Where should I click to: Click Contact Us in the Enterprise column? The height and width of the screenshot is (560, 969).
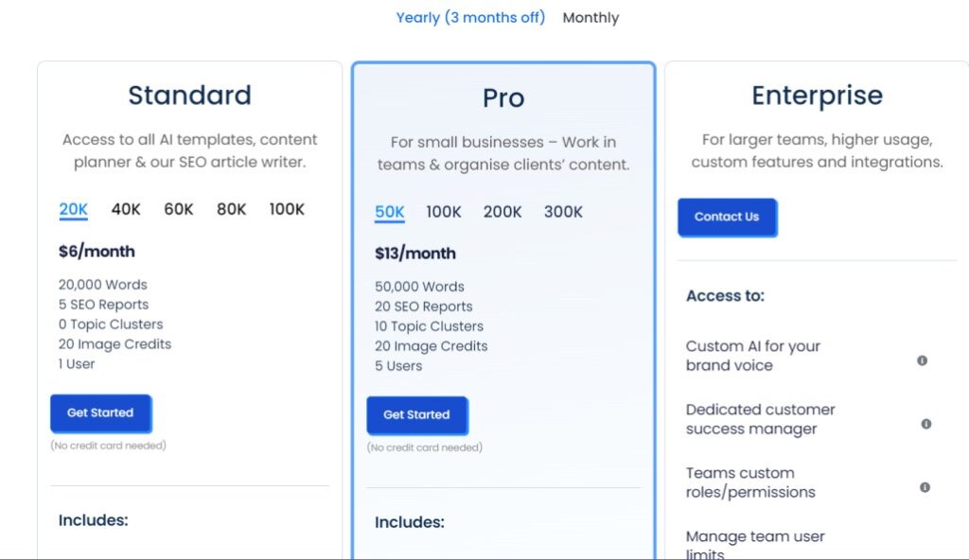tap(728, 217)
